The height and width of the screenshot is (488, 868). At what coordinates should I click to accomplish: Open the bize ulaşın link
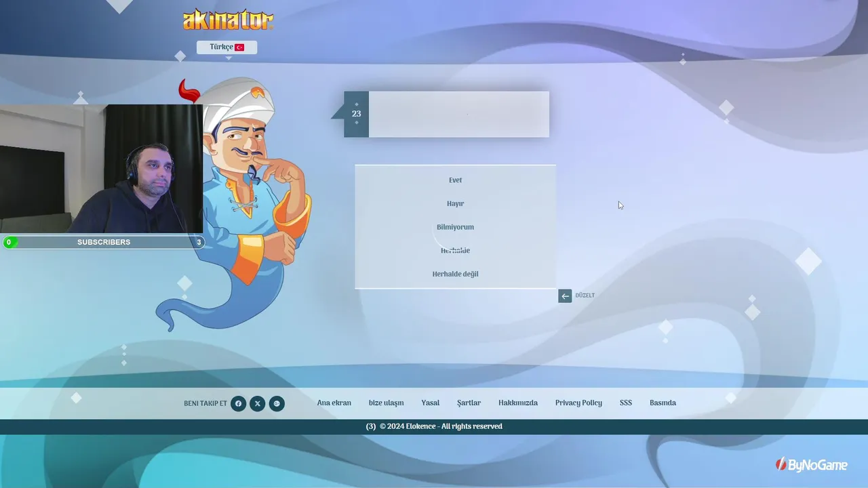click(386, 403)
